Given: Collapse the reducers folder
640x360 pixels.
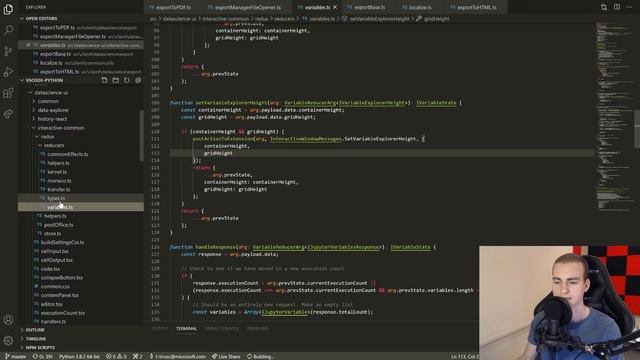Looking at the screenshot, I should click(x=54, y=145).
